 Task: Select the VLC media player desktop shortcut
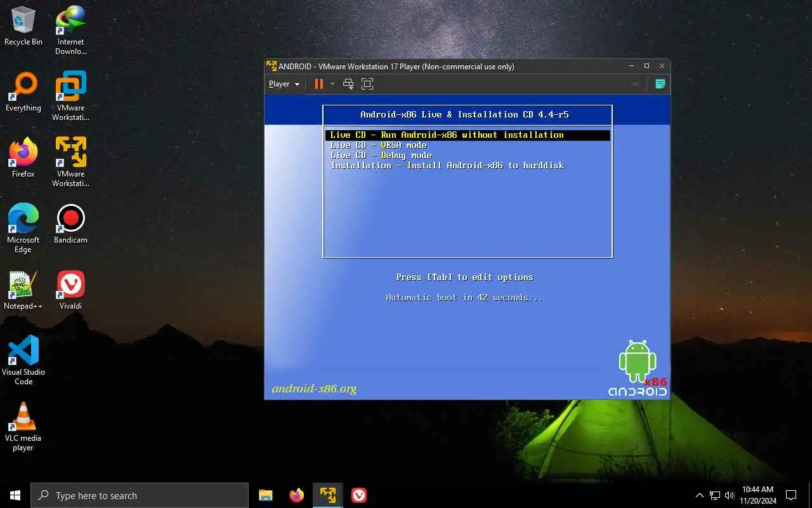pos(23,427)
